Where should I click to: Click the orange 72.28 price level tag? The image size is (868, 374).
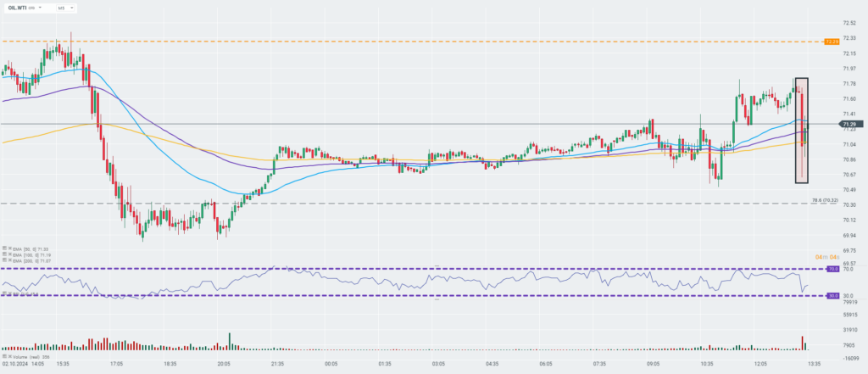click(x=832, y=41)
